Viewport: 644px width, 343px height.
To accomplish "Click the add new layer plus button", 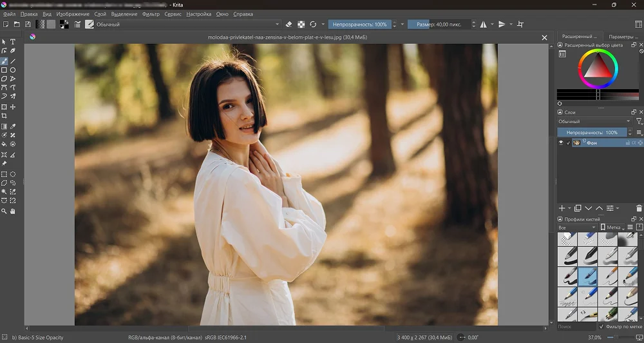I will (562, 208).
